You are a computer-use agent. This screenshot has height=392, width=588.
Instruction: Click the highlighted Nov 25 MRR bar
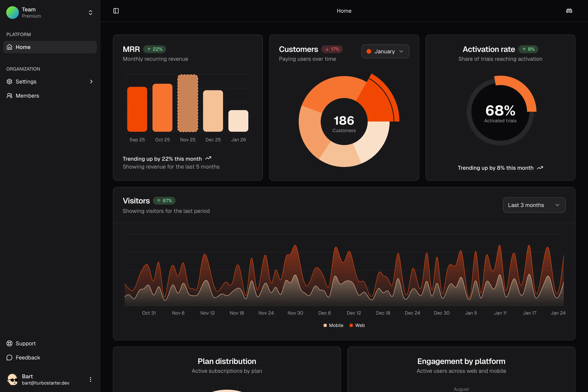coord(188,103)
